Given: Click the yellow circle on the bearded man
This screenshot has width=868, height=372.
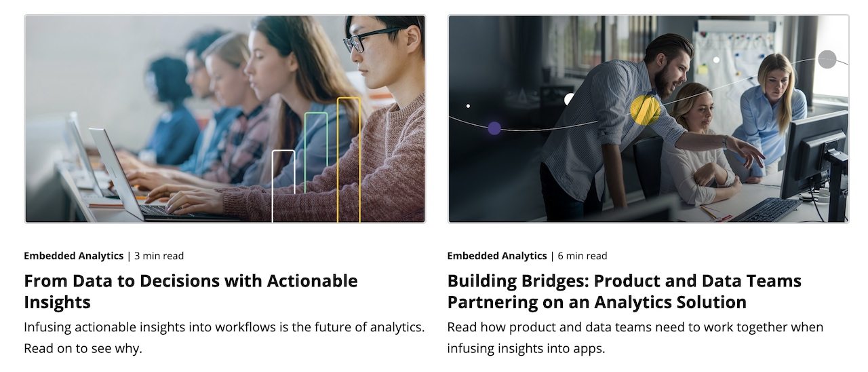Looking at the screenshot, I should pyautogui.click(x=645, y=110).
